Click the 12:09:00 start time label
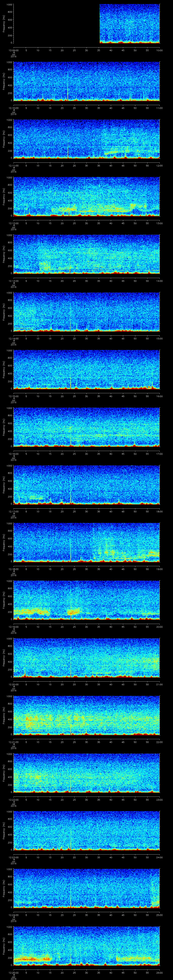Viewport: 173px width, 980px height. (13, 50)
